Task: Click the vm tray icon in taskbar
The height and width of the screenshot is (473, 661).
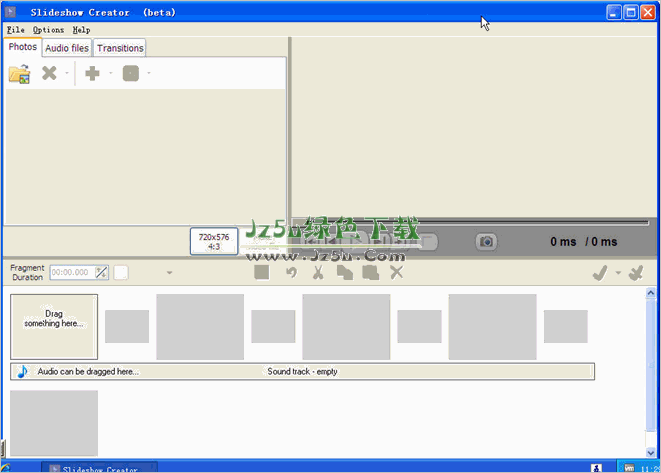Action: (629, 468)
